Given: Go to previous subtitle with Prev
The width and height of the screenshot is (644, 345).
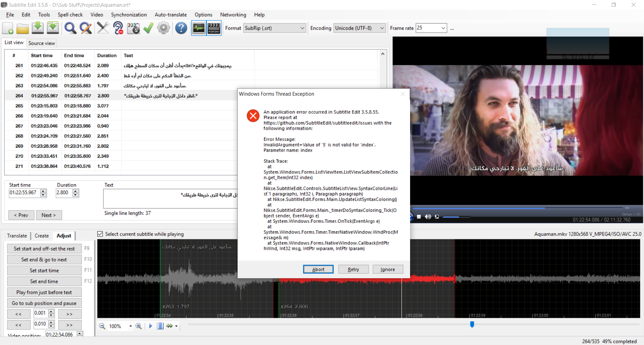Looking at the screenshot, I should click(21, 215).
